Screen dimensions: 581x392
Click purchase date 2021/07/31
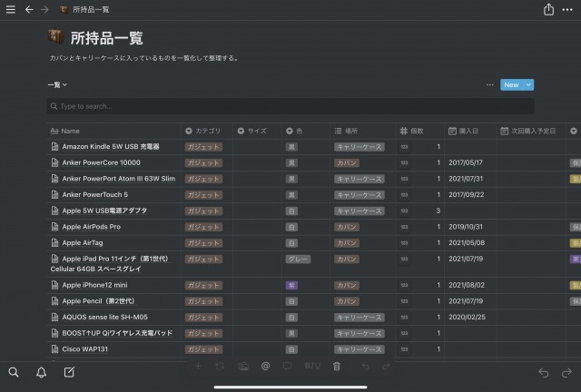pyautogui.click(x=466, y=179)
